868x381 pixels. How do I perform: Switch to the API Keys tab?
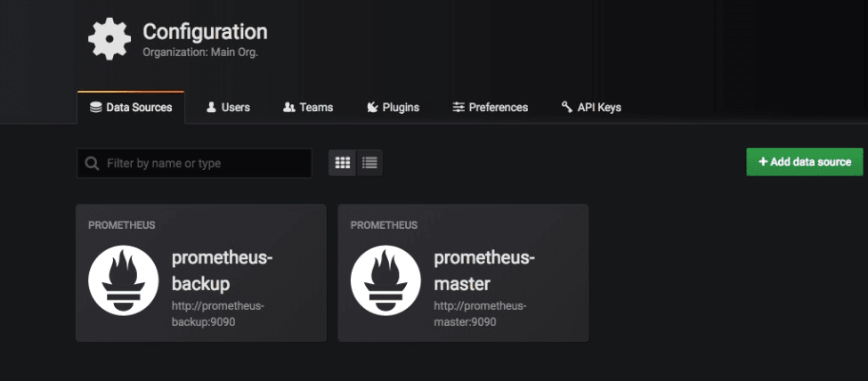[591, 108]
